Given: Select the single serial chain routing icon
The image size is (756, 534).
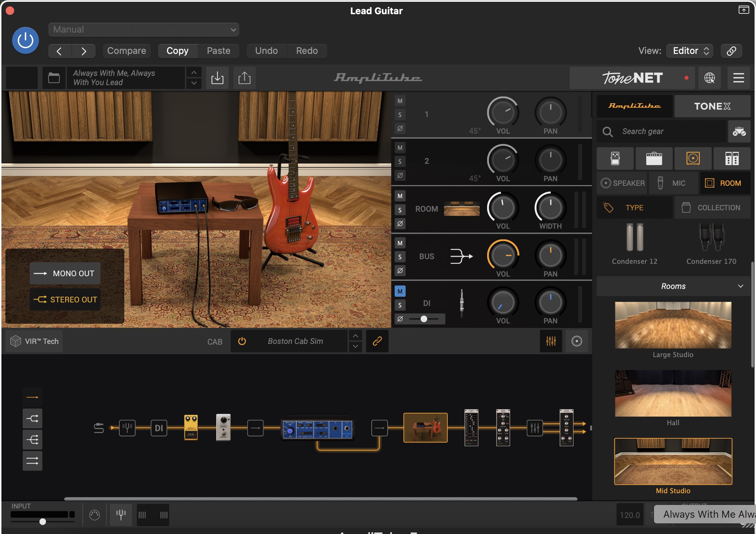Looking at the screenshot, I should pyautogui.click(x=32, y=397).
